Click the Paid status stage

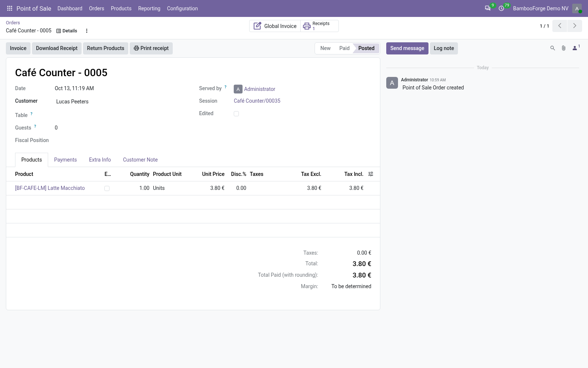coord(344,48)
